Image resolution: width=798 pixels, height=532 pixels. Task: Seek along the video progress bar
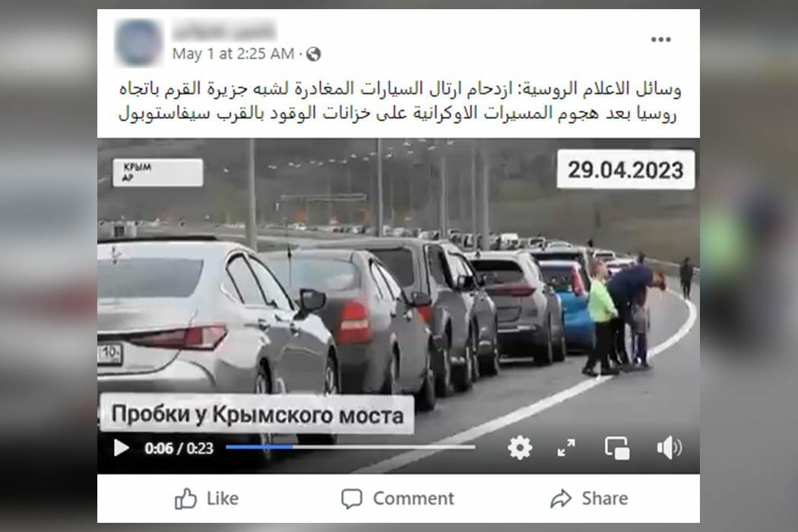pos(350,447)
